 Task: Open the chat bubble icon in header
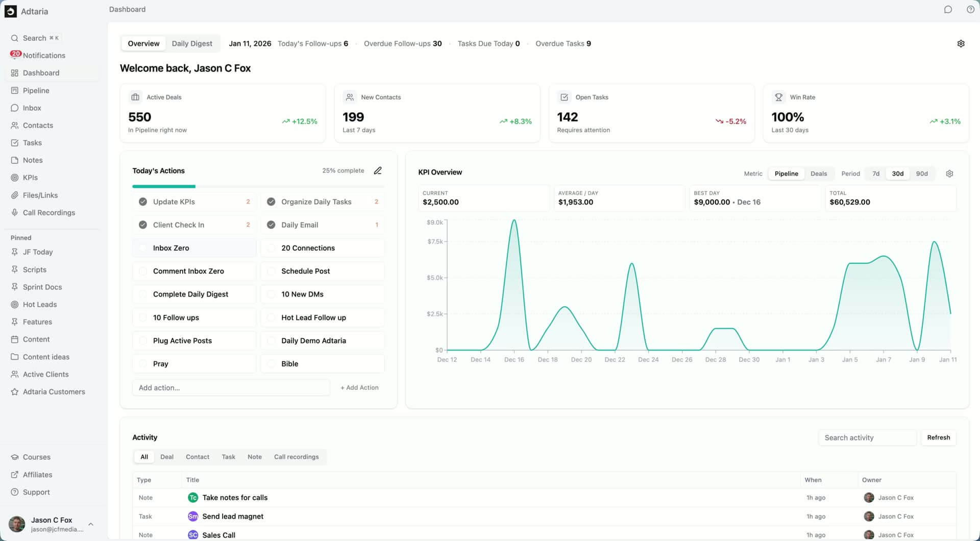coord(948,9)
